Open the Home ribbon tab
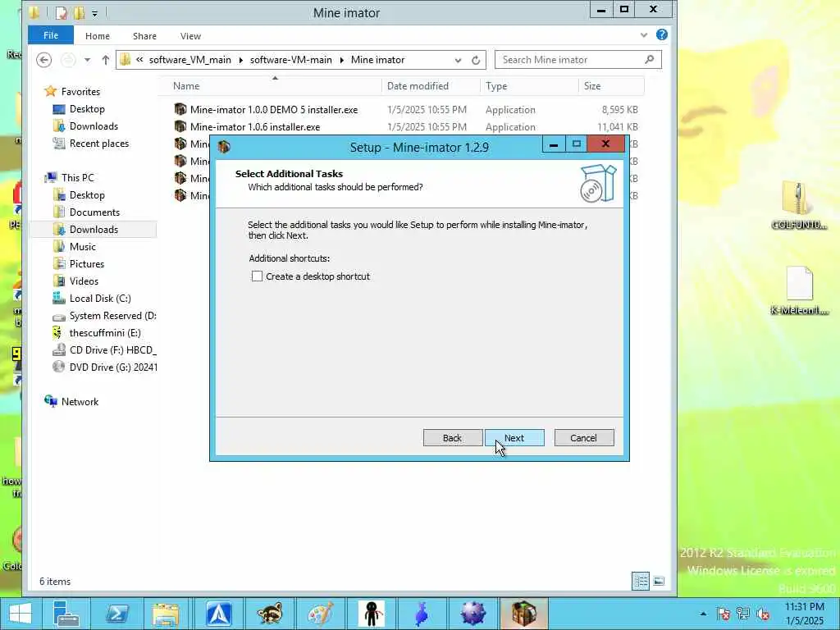840x630 pixels. 98,36
